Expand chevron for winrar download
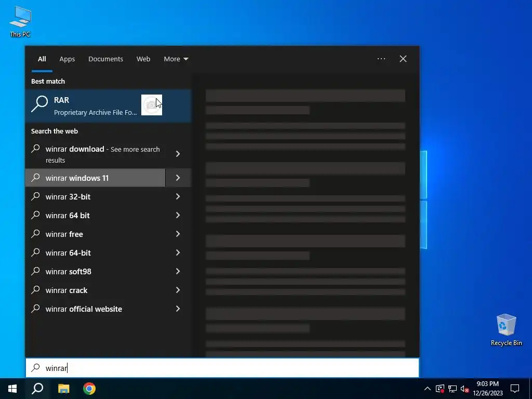Screen dimensions: 532x399 (x=178, y=154)
